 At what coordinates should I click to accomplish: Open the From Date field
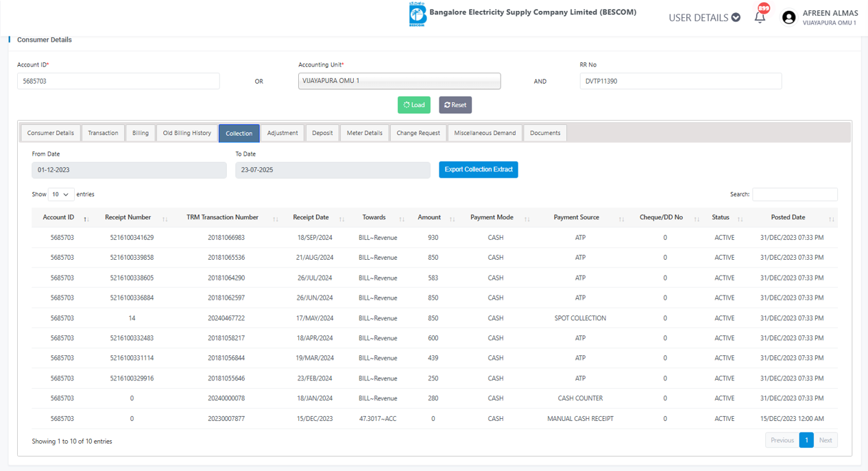(x=129, y=169)
